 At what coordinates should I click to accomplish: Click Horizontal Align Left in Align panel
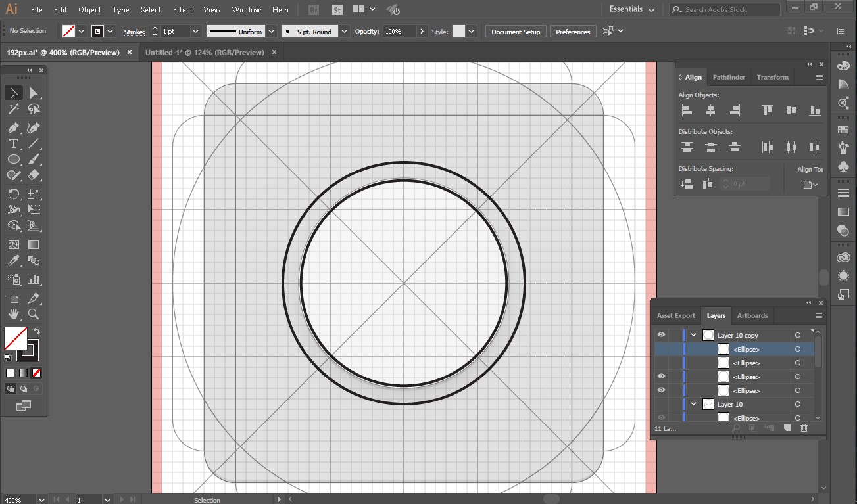click(687, 110)
